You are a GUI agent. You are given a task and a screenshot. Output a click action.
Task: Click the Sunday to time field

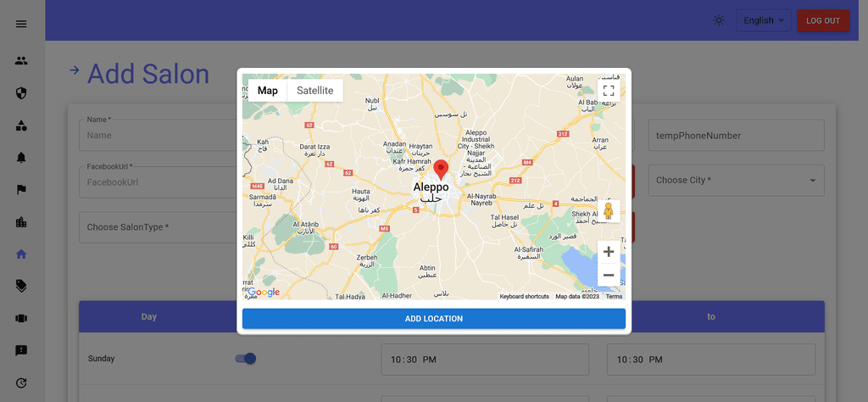click(711, 360)
